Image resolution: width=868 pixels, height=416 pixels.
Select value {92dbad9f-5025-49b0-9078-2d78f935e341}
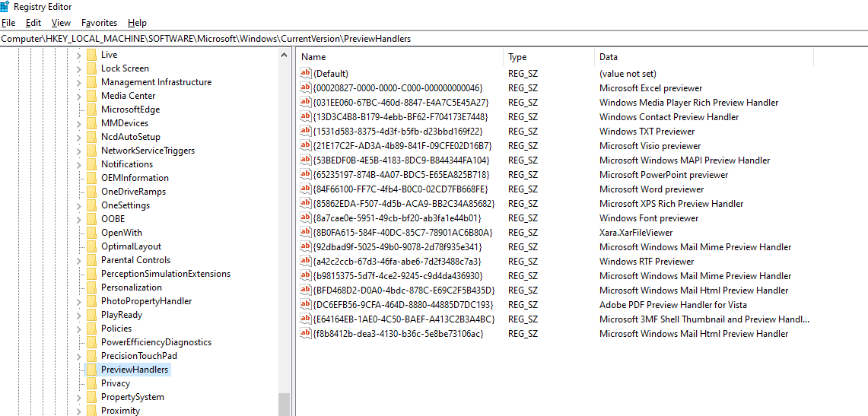point(397,246)
